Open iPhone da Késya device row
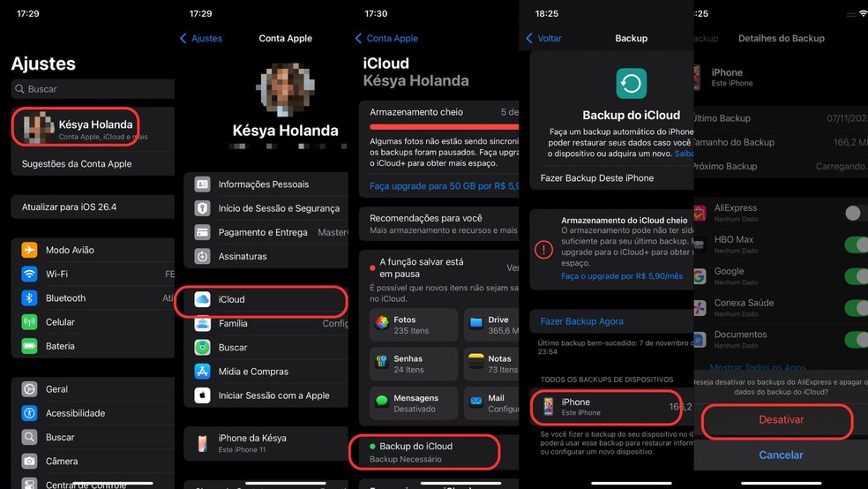The width and height of the screenshot is (868, 489). [x=266, y=442]
